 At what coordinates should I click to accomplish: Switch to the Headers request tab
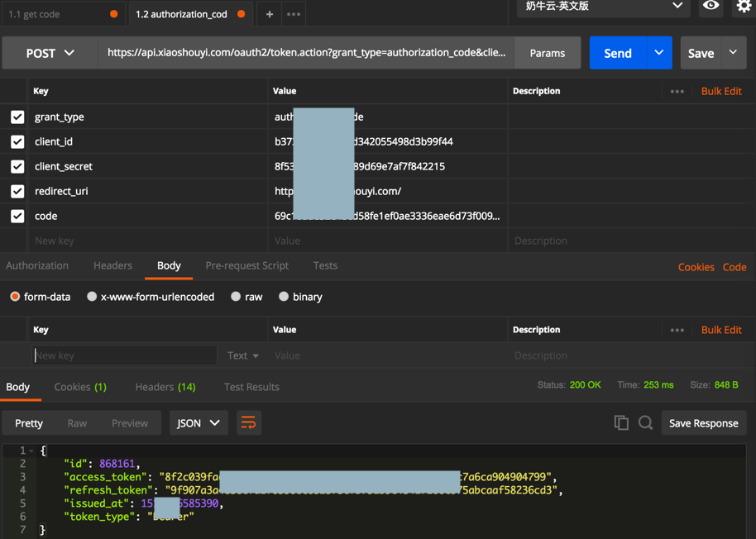(x=112, y=265)
